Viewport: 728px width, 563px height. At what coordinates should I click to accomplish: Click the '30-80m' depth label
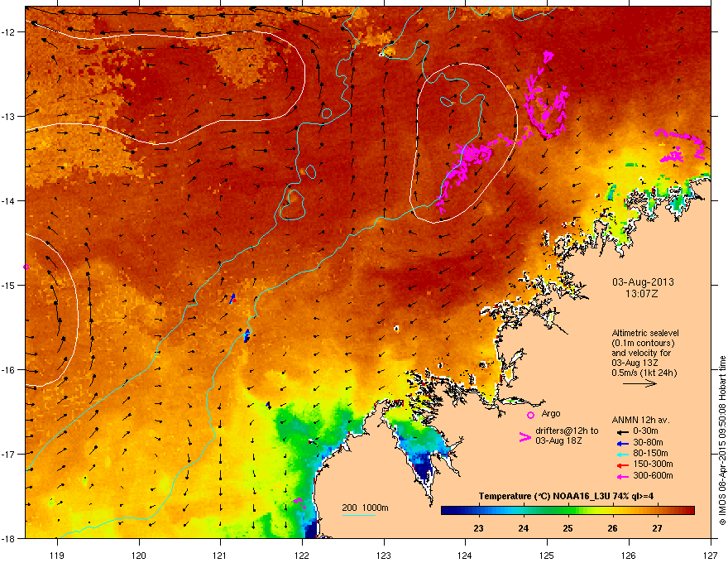point(648,443)
